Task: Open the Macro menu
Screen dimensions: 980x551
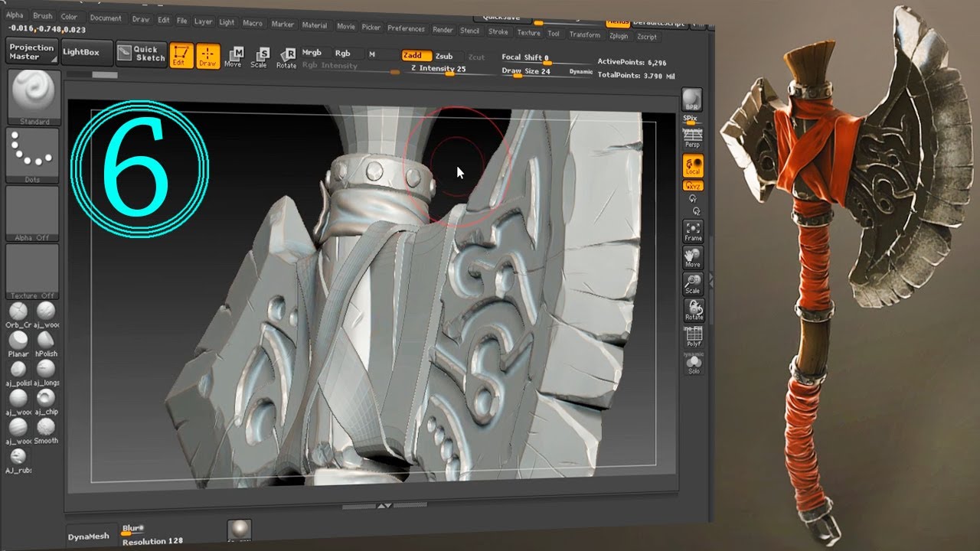Action: pyautogui.click(x=253, y=23)
